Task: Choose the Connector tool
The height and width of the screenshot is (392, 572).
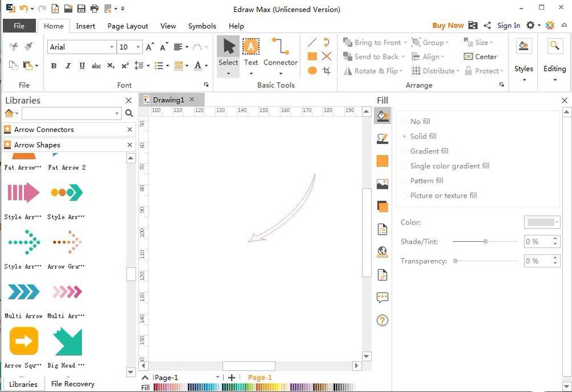Action: pos(280,52)
